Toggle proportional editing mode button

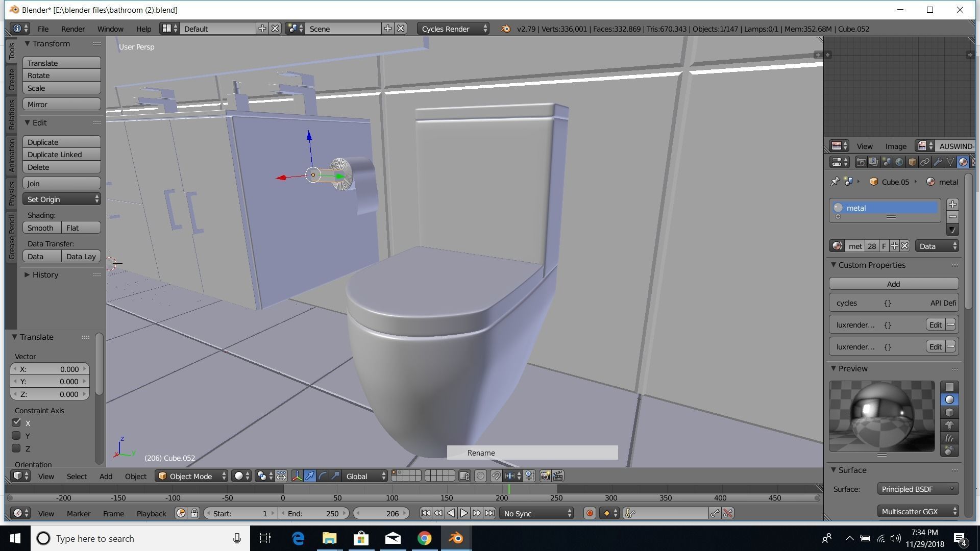tap(480, 476)
